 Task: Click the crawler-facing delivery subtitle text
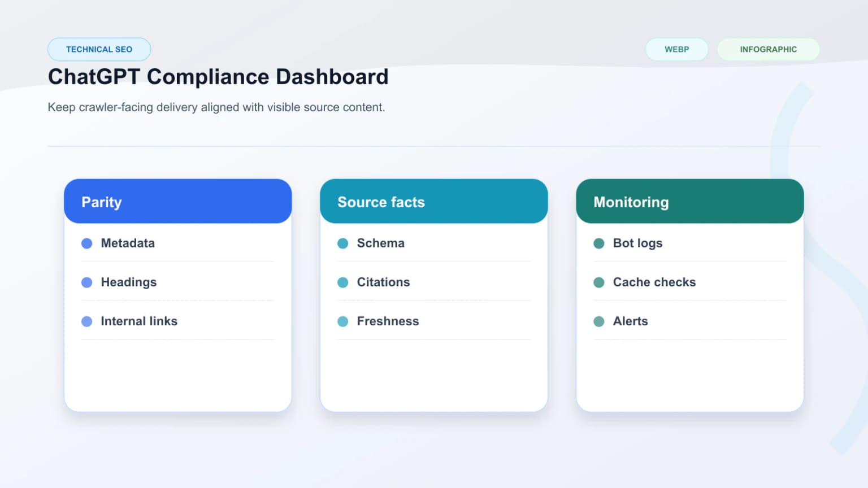tap(216, 107)
